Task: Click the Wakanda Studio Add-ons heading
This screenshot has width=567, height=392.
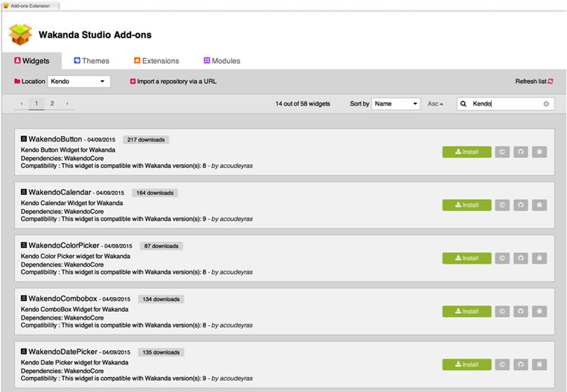Action: (95, 35)
